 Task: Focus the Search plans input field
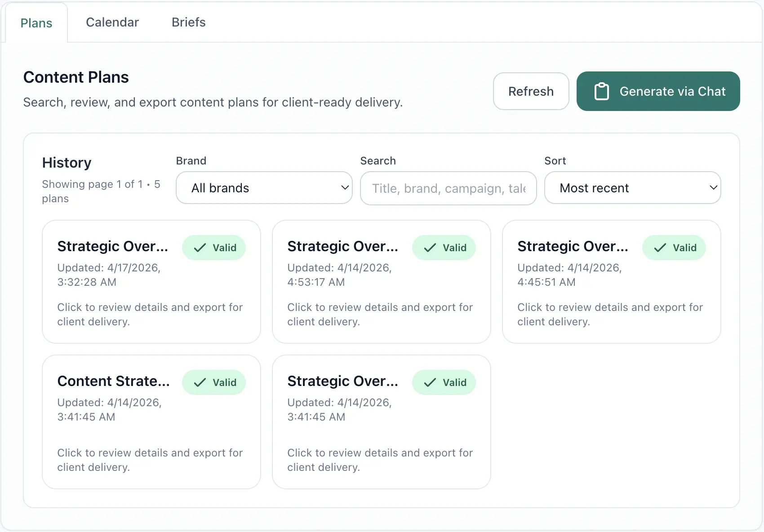pyautogui.click(x=448, y=188)
